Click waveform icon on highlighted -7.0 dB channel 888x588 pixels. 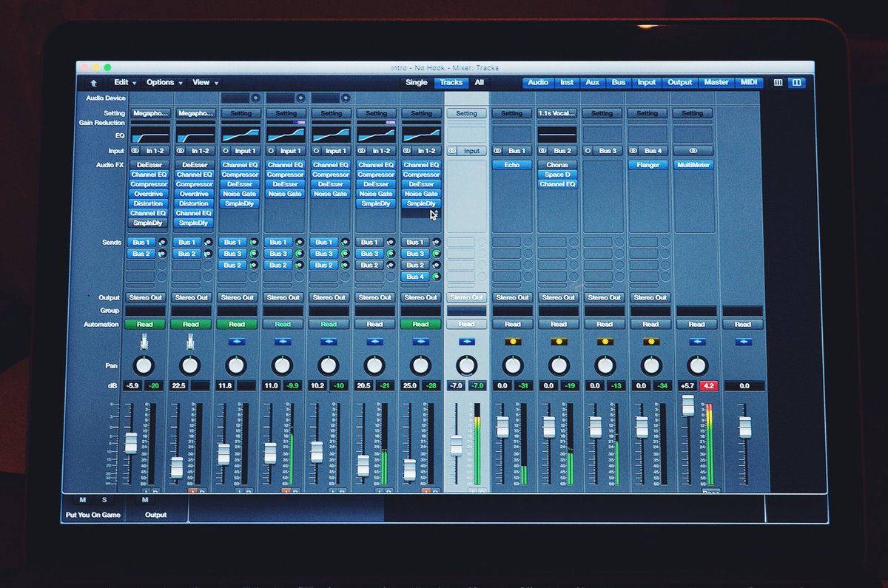pos(467,342)
